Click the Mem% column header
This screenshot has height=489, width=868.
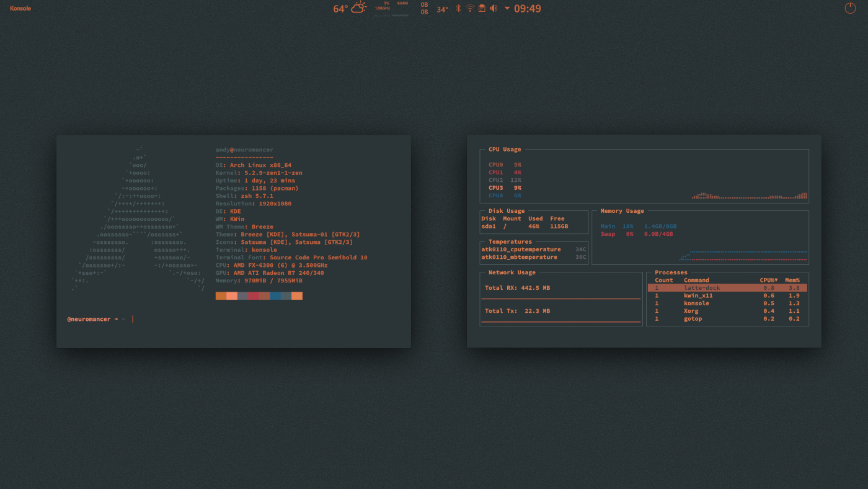(792, 280)
